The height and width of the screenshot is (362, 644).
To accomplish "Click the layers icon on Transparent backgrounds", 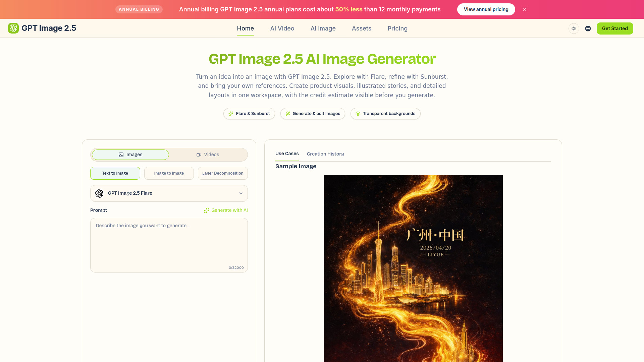I will pos(358,114).
